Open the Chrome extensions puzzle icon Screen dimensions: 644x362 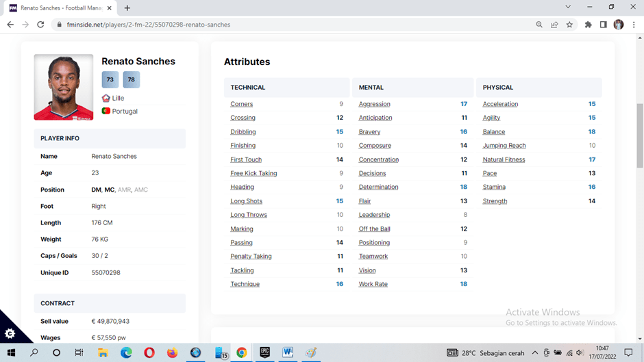(x=588, y=25)
